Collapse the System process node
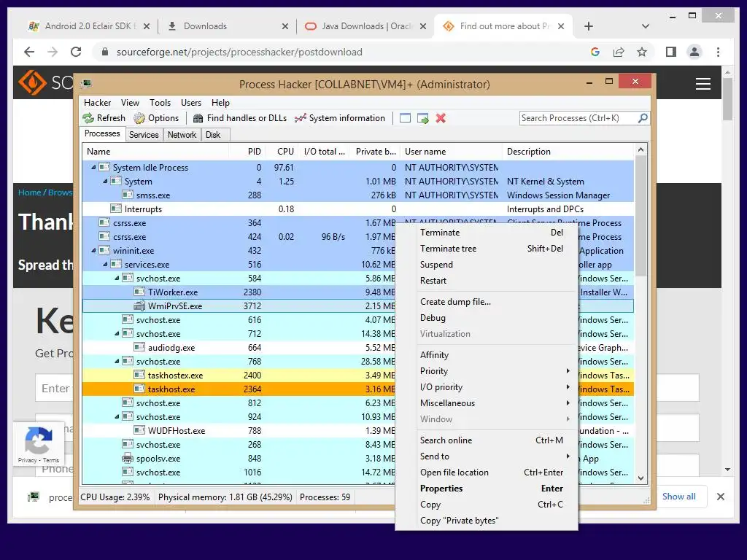 (x=105, y=181)
